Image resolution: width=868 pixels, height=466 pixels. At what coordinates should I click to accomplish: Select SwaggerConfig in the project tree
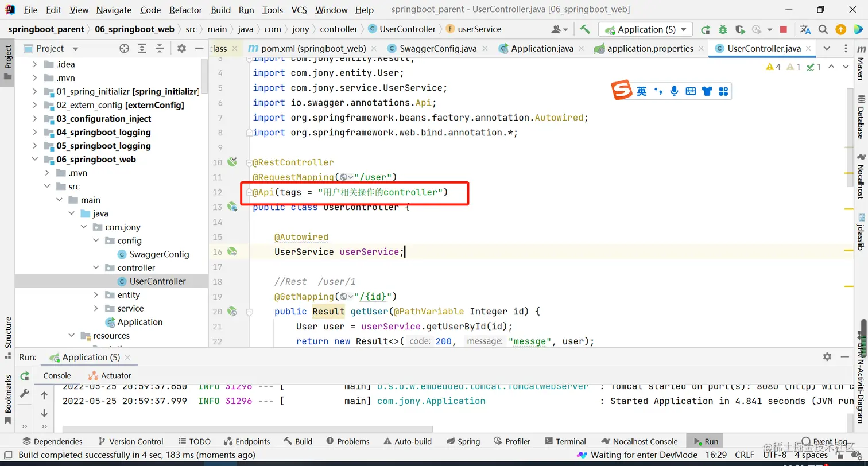tap(159, 254)
